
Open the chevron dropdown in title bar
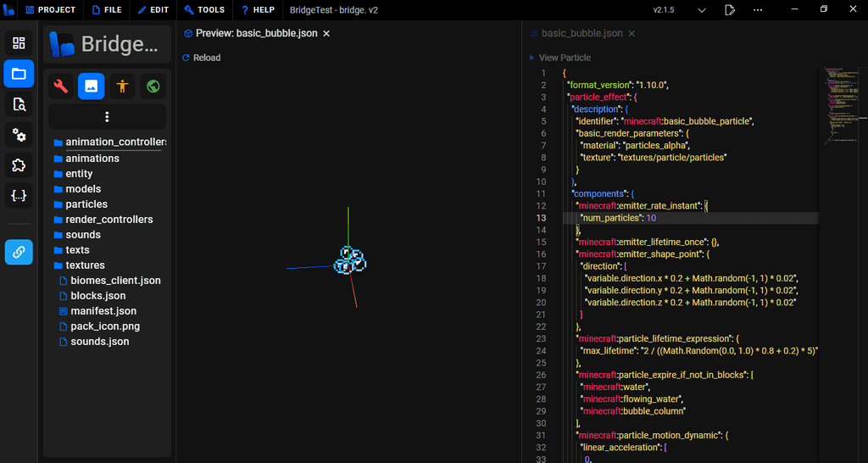[x=702, y=10]
